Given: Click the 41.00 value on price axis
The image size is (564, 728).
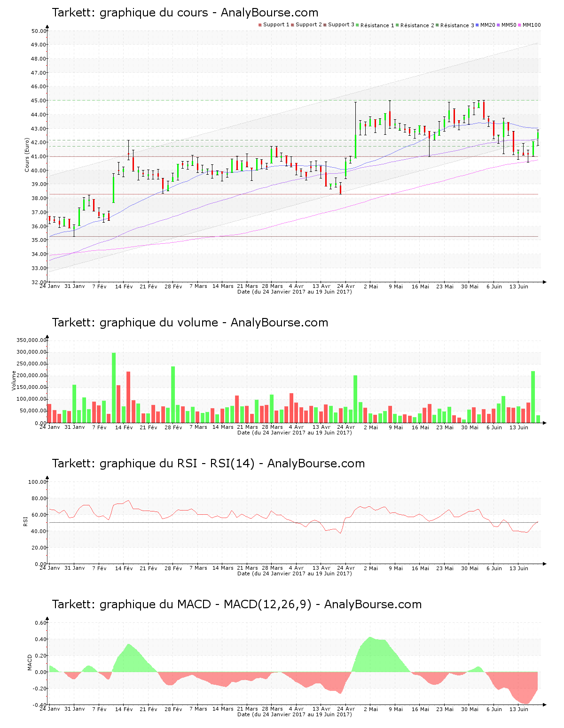Looking at the screenshot, I should [x=39, y=156].
